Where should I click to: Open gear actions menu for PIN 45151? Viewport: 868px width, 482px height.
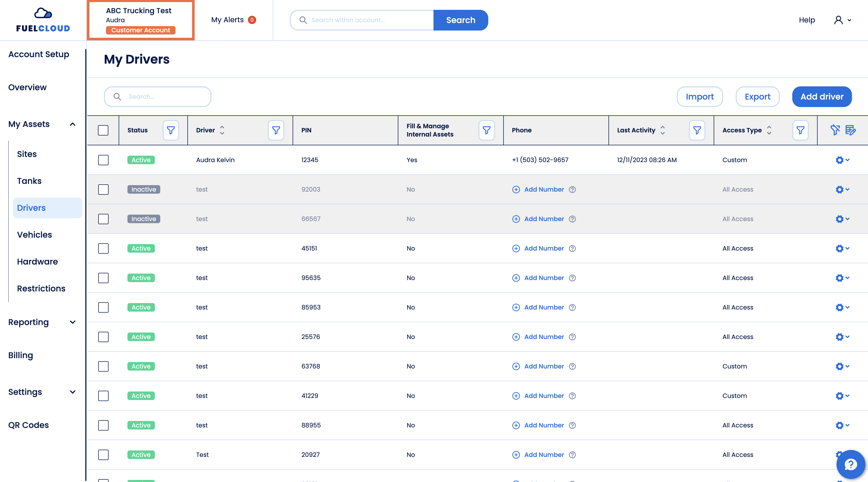tap(842, 248)
